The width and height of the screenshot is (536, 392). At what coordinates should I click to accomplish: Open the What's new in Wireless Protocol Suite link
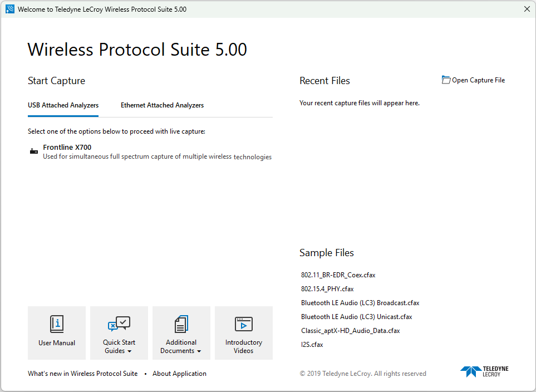pos(83,374)
